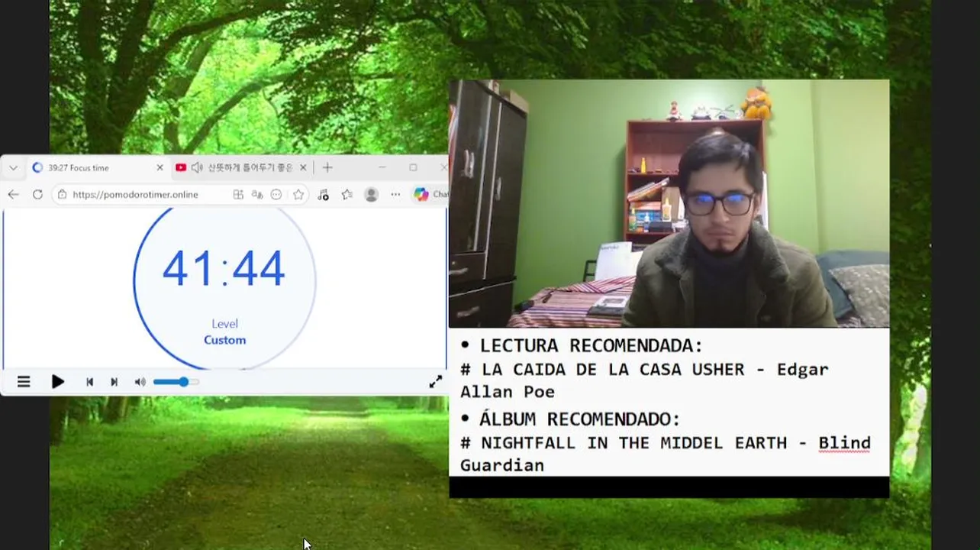The width and height of the screenshot is (980, 550).
Task: Open the split screen apps icon in address bar
Action: point(238,195)
